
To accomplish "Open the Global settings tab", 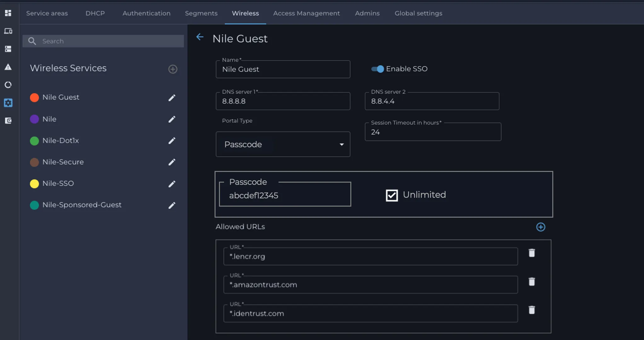I will click(x=418, y=13).
